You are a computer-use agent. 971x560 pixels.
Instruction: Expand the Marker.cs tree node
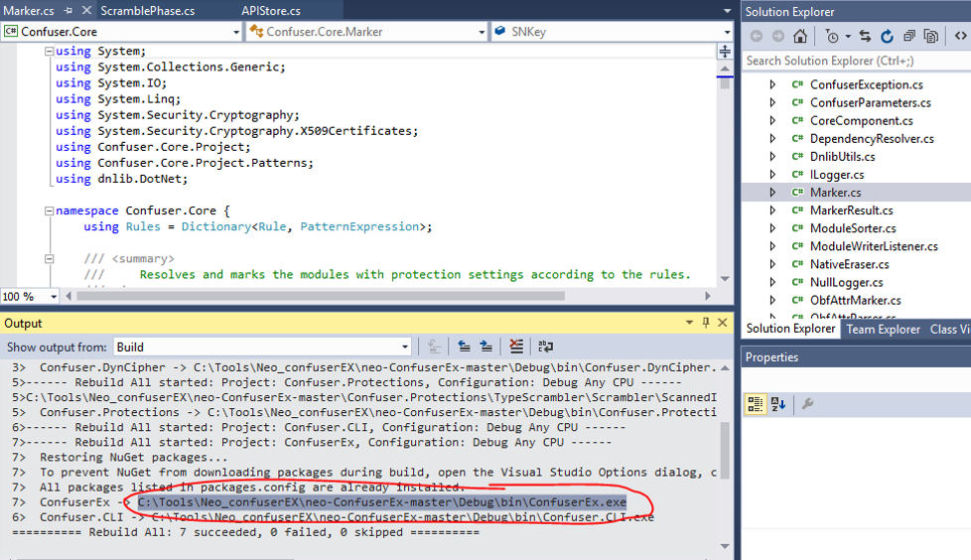772,192
